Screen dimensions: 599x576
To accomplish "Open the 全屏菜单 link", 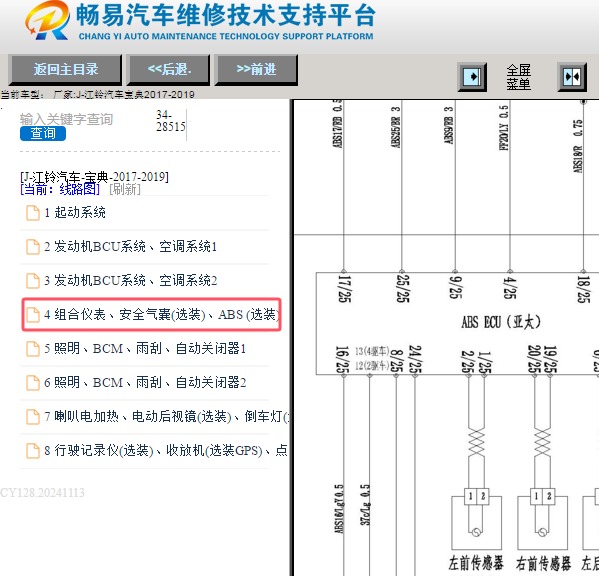I will [518, 77].
